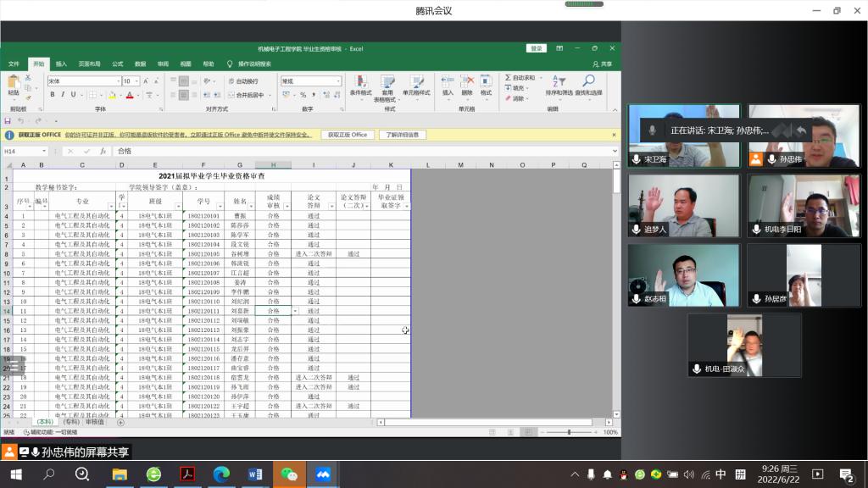
Task: Click the 了解详细信息 button
Action: [x=403, y=135]
